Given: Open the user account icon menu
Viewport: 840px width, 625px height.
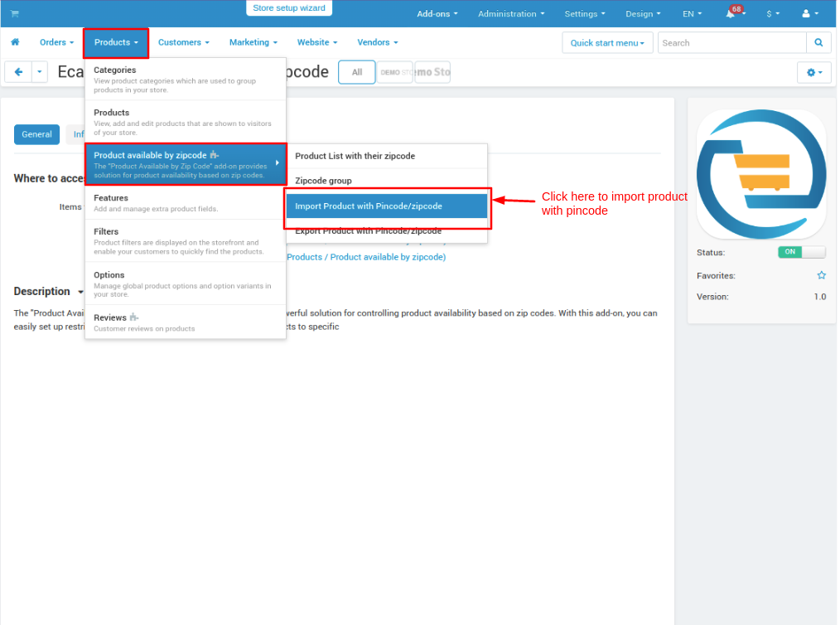Looking at the screenshot, I should (x=809, y=13).
